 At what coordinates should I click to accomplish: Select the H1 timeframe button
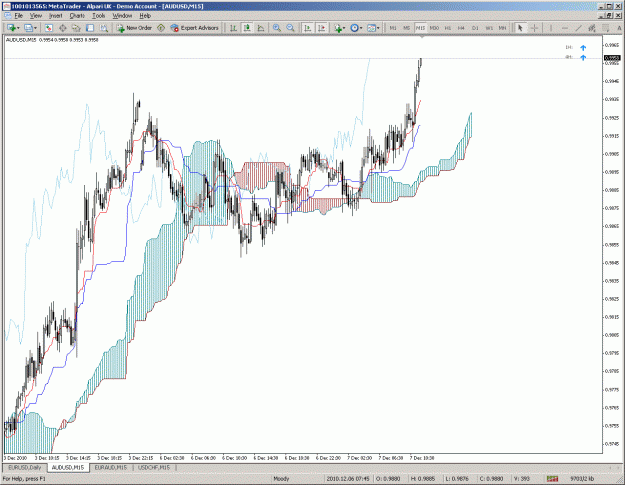point(448,28)
